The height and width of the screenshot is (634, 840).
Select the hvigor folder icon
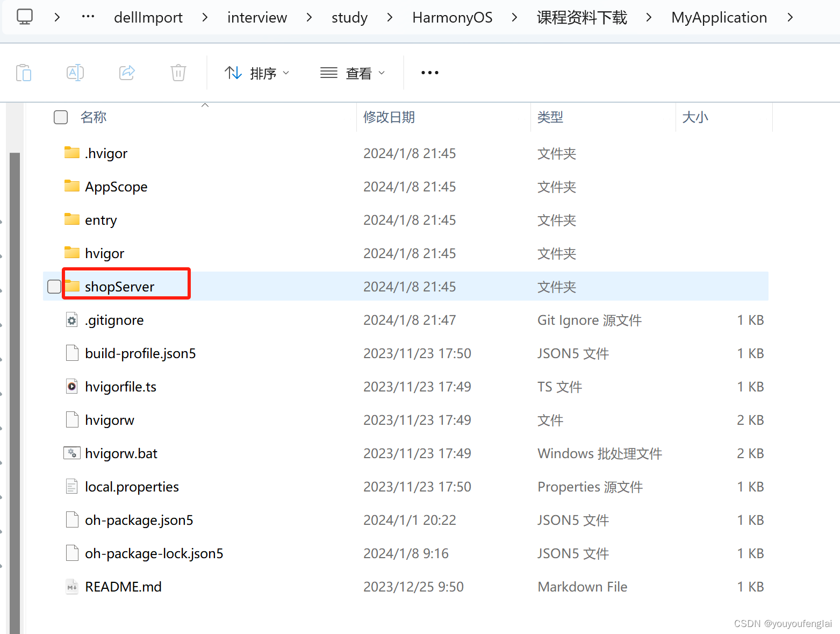coord(72,253)
